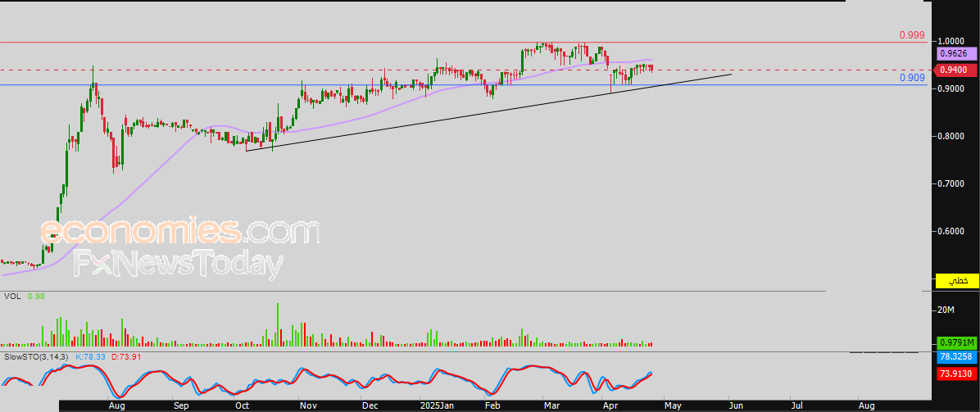Click the 20M volume axis label

coord(947,310)
